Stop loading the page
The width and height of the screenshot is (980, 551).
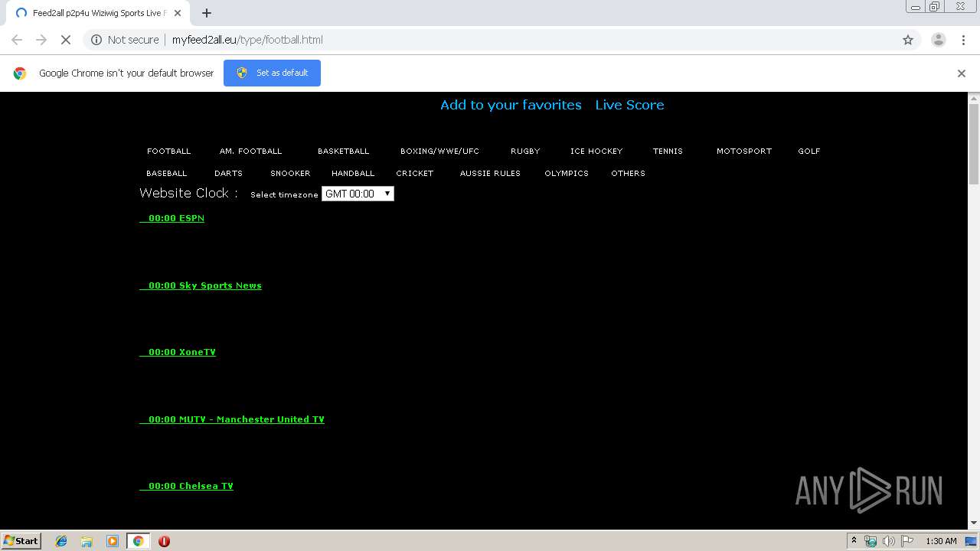(66, 40)
